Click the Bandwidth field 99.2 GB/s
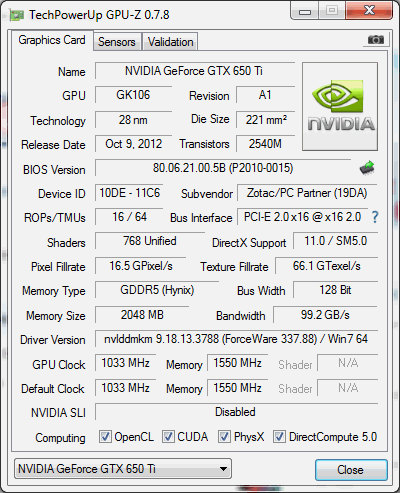400x493 pixels. point(325,315)
